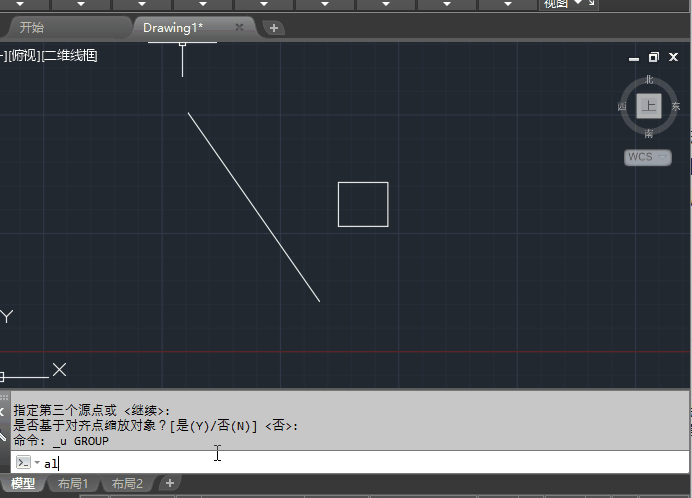
Task: Click the south 南 compass direction
Action: 649,132
